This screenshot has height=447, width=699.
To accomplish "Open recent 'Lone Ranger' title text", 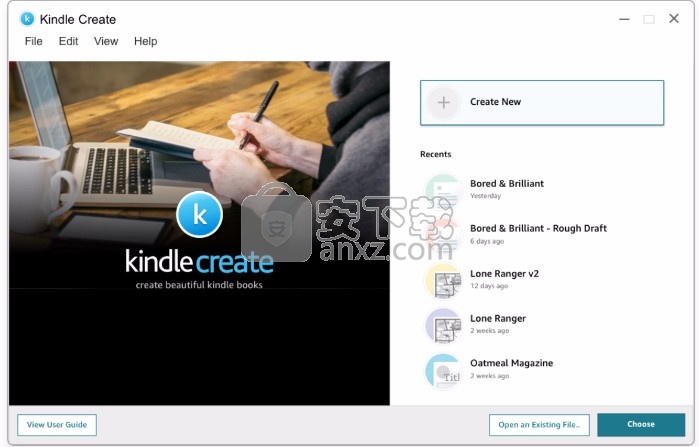I will click(498, 319).
